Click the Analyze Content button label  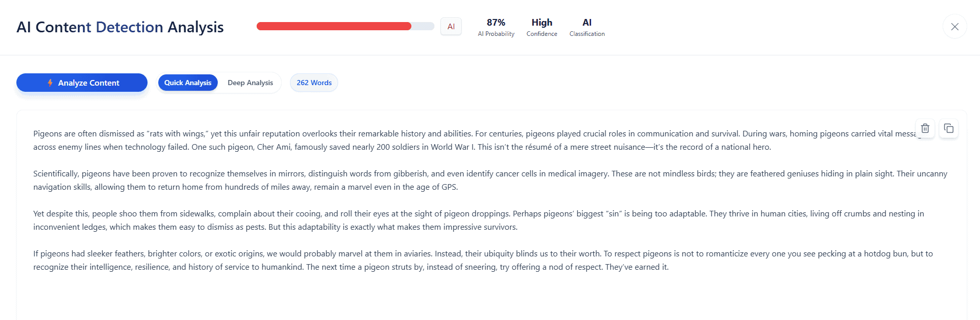tap(89, 83)
